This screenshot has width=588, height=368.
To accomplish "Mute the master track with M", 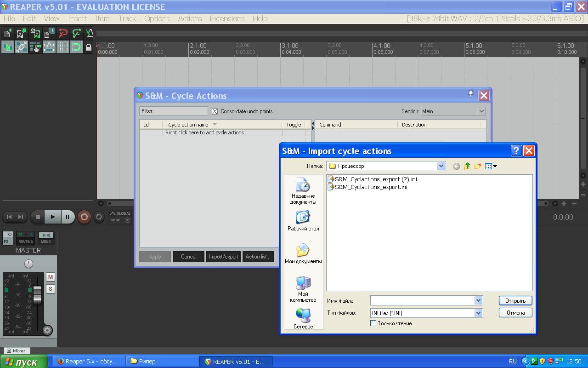I will click(x=51, y=276).
